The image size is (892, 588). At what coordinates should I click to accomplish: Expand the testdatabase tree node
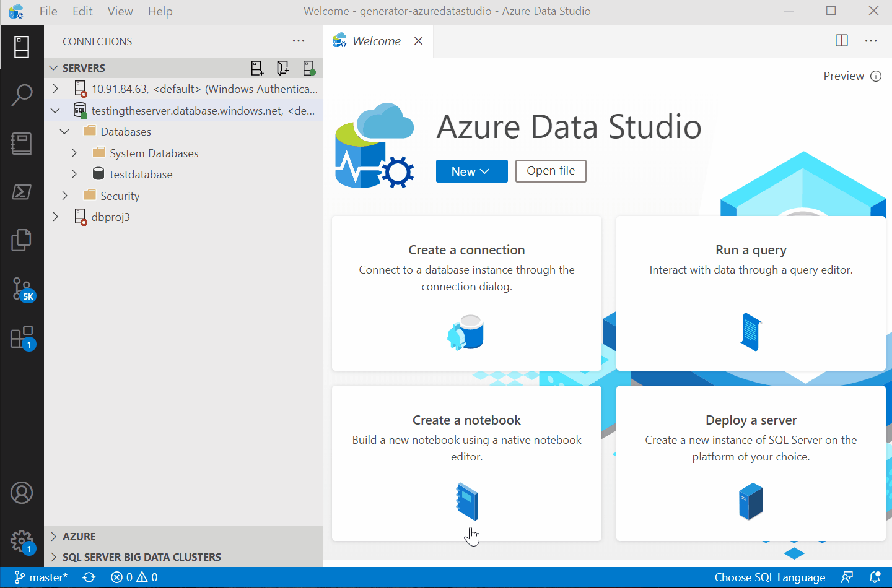pos(74,174)
